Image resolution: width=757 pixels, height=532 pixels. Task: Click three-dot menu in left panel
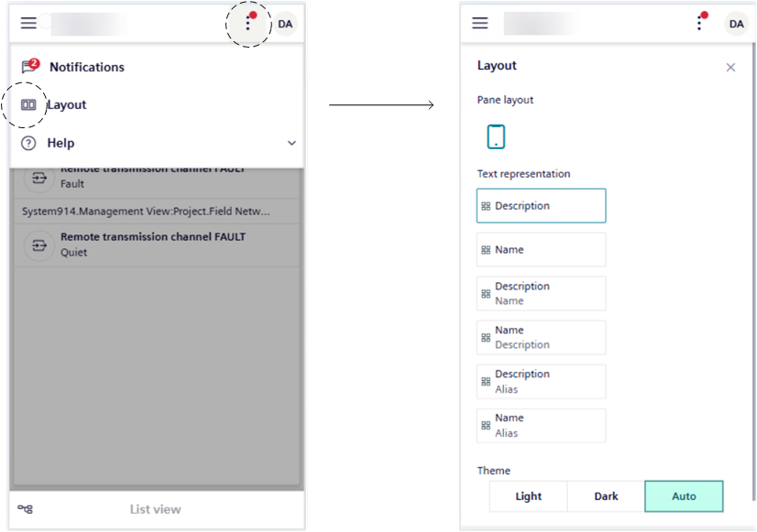(247, 24)
